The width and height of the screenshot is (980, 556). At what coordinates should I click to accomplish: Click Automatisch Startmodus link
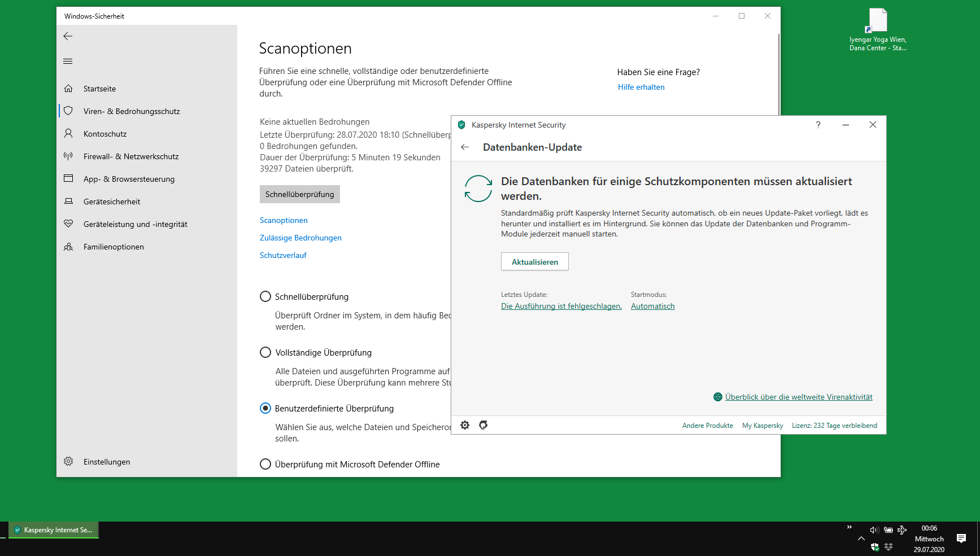coord(653,306)
